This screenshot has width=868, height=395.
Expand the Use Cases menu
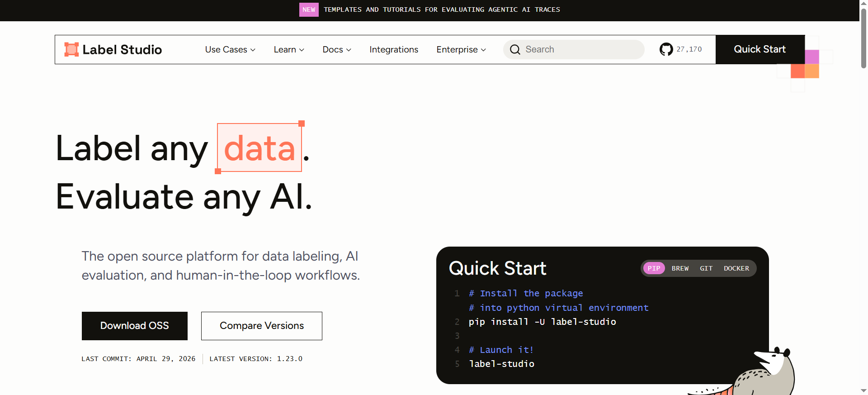(230, 49)
